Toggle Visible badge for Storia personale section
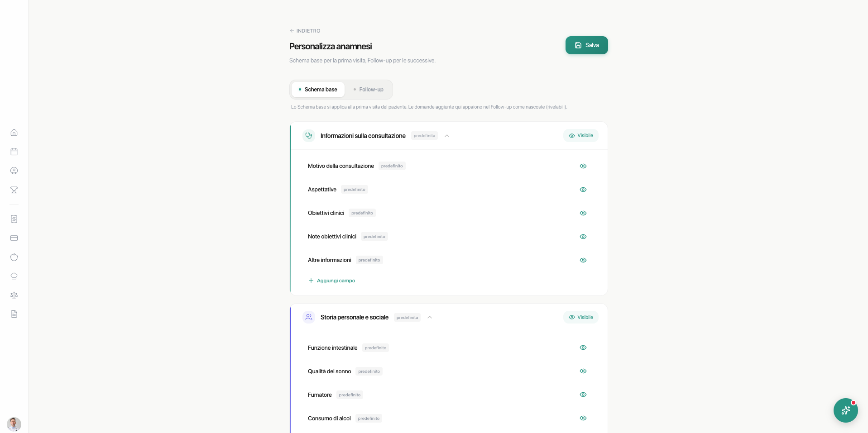This screenshot has width=868, height=433. (581, 317)
